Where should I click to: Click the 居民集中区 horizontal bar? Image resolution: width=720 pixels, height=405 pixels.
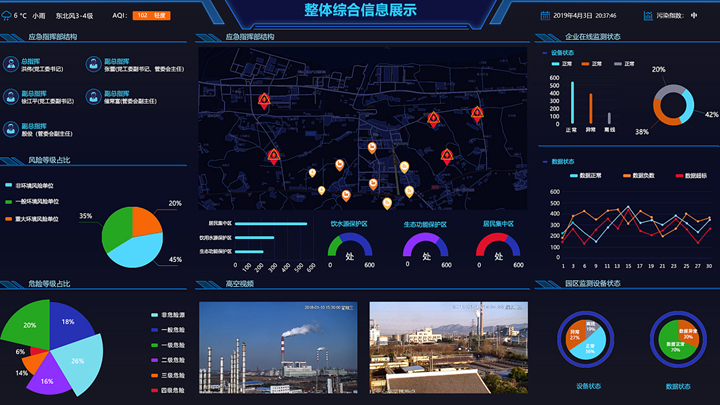point(271,224)
